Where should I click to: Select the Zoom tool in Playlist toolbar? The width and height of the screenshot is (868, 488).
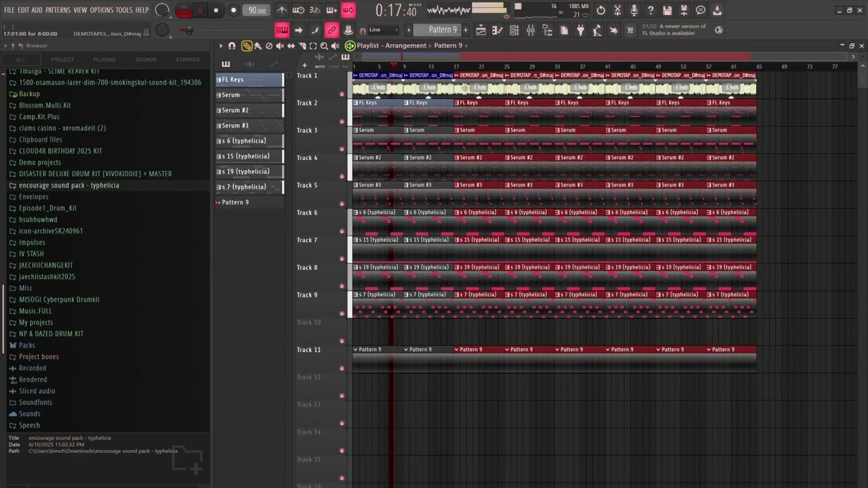pos(323,45)
